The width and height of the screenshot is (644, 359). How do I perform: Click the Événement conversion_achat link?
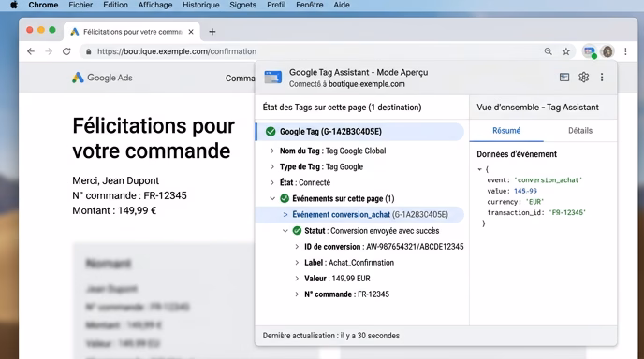341,215
